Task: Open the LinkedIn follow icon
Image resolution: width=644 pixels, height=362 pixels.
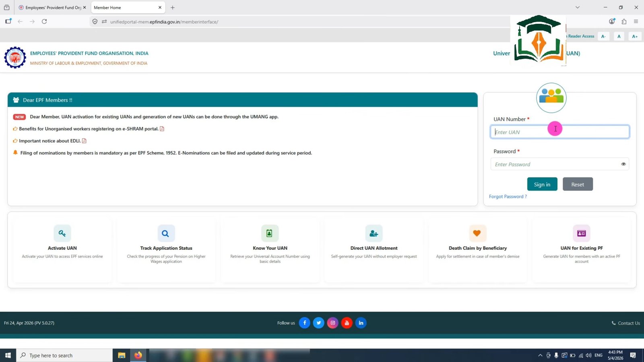Action: (361, 323)
